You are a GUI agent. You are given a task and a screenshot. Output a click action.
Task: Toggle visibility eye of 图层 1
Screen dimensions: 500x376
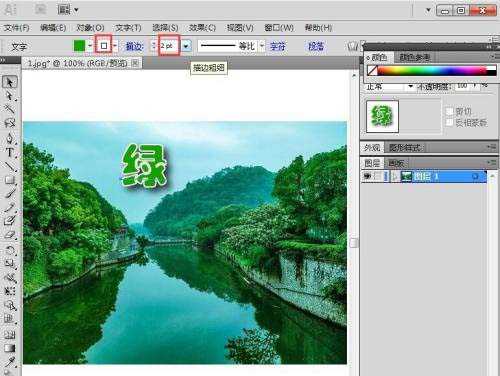(x=367, y=176)
